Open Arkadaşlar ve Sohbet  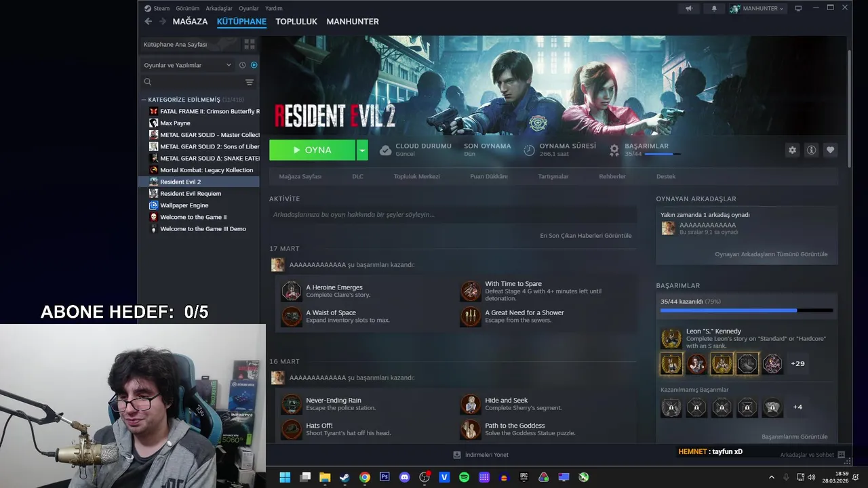coord(812,455)
